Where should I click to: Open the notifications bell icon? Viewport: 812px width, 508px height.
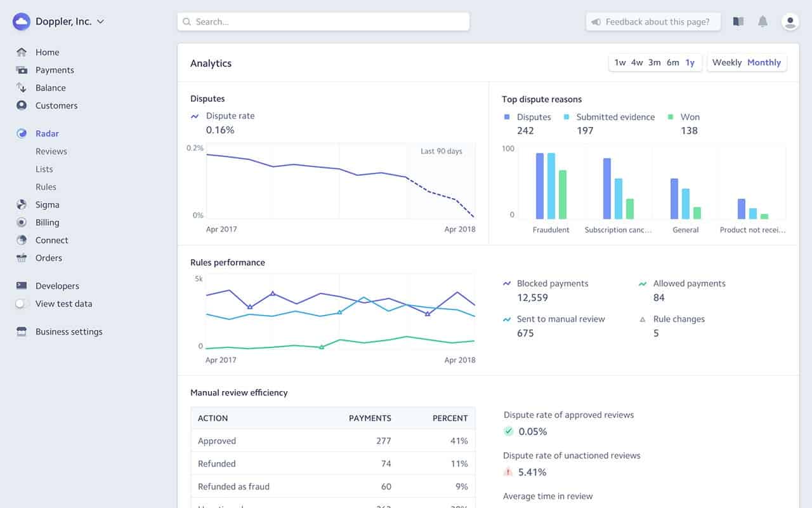[x=763, y=22]
